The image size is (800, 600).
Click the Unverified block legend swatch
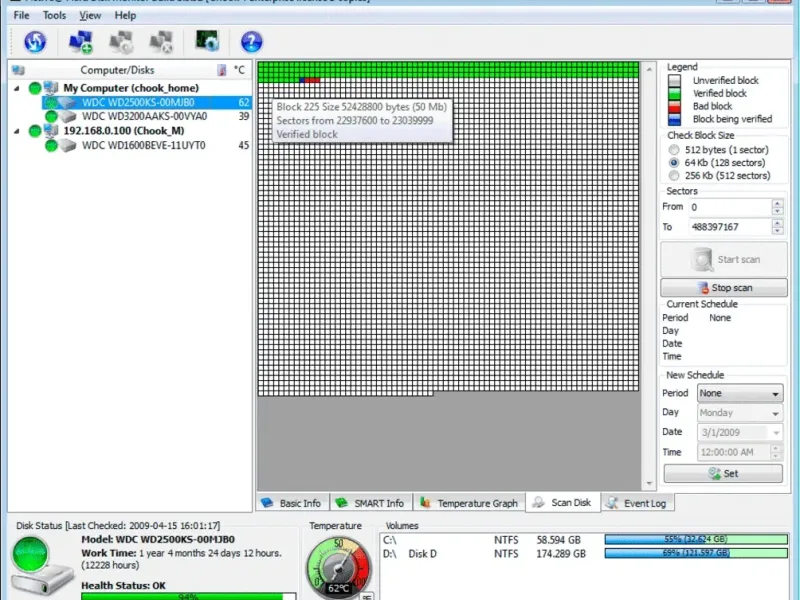[x=674, y=81]
